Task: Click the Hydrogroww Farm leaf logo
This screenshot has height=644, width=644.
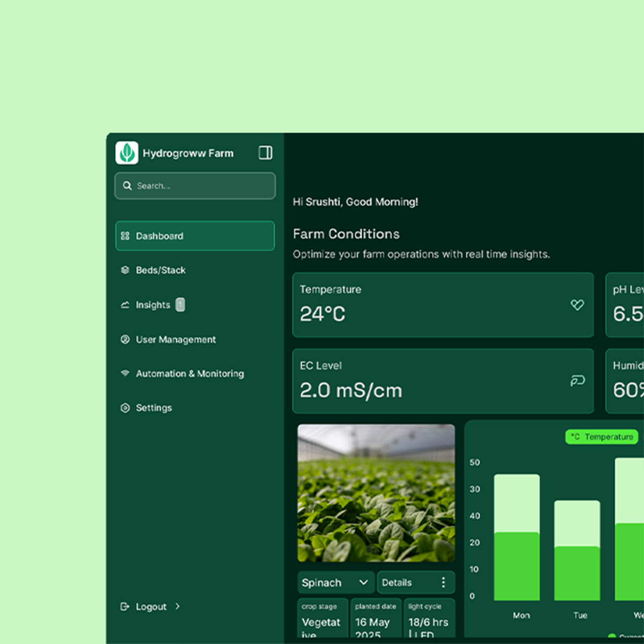Action: point(127,153)
